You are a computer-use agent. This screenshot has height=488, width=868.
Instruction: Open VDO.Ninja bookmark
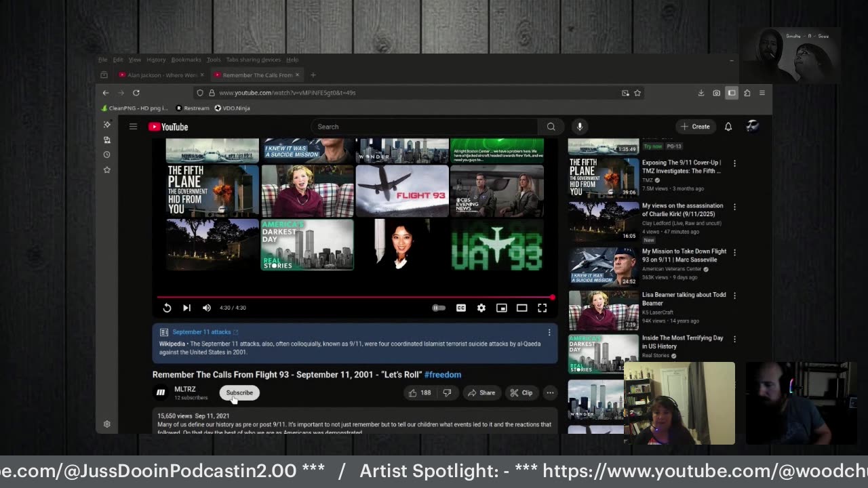[232, 108]
